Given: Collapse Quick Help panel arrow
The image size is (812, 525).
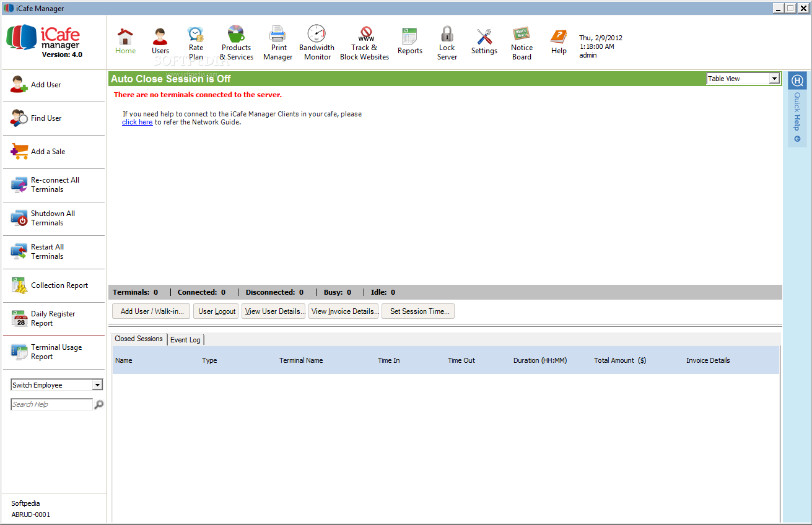Looking at the screenshot, I should click(798, 139).
